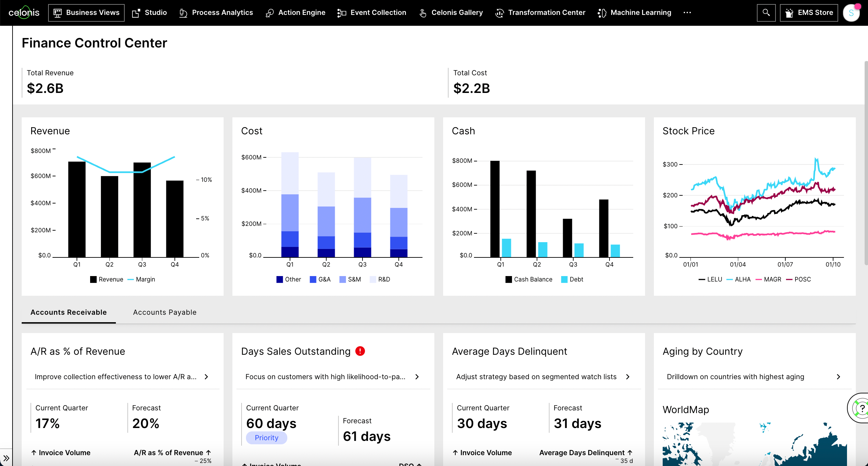Image resolution: width=868 pixels, height=466 pixels.
Task: Select the Process Analytics menu label
Action: [x=223, y=13]
